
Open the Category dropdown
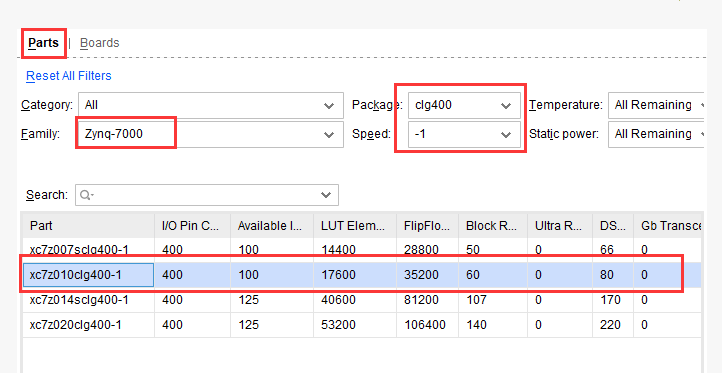point(211,105)
